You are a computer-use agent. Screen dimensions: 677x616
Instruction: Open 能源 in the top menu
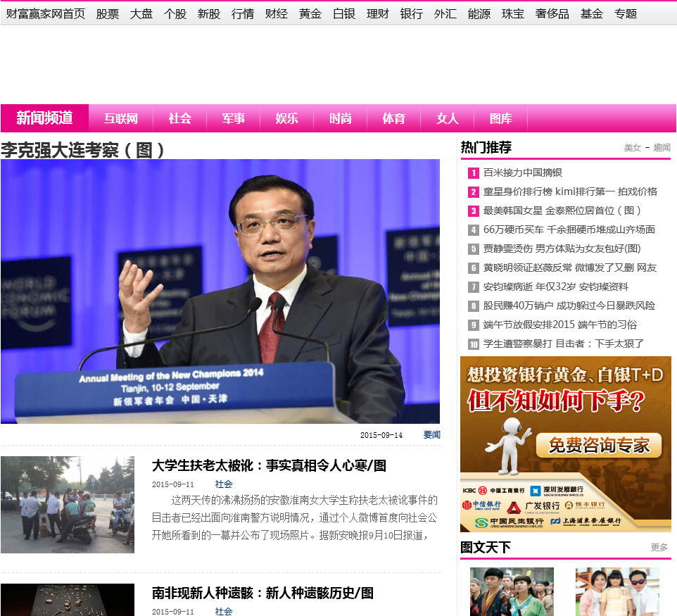[x=479, y=14]
